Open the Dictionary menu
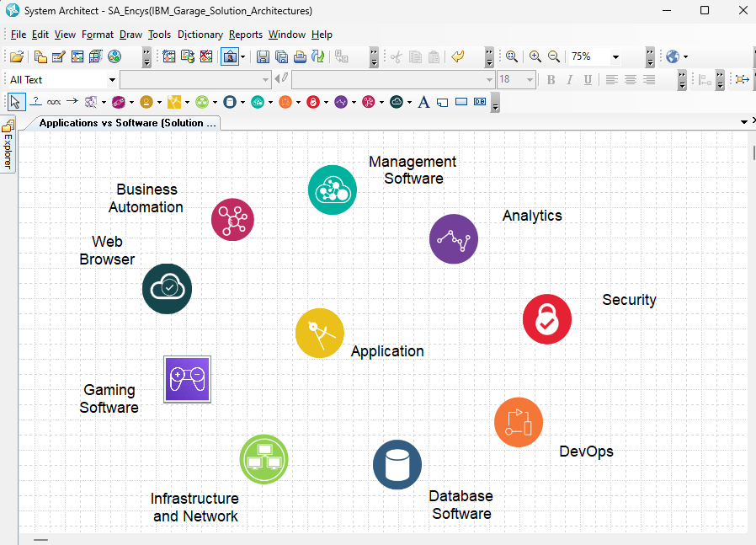756x545 pixels. tap(200, 35)
